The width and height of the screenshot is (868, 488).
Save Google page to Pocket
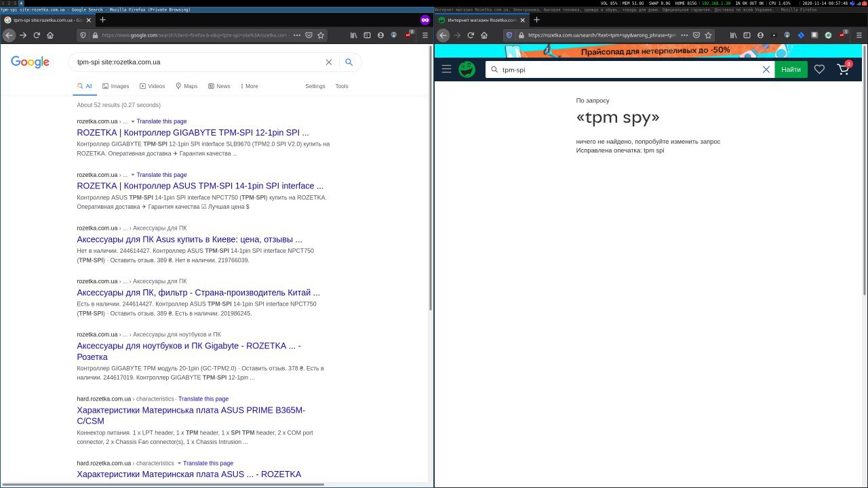[309, 35]
